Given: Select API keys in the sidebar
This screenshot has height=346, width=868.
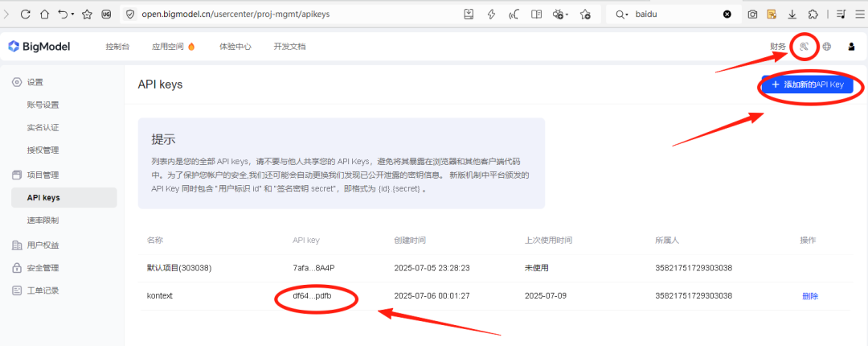Looking at the screenshot, I should [x=63, y=197].
